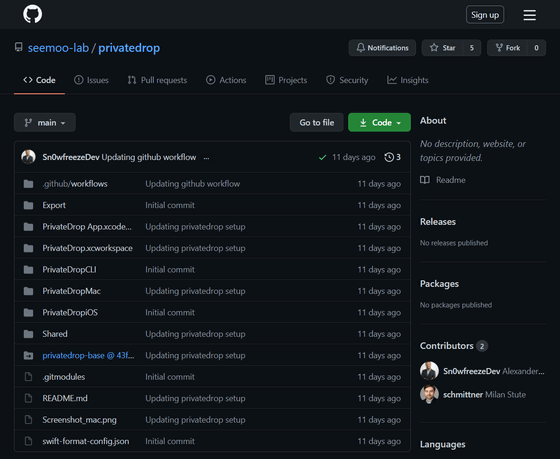Click the folder icon for PrivateDropiOS
Image resolution: width=560 pixels, height=459 pixels.
(x=28, y=313)
